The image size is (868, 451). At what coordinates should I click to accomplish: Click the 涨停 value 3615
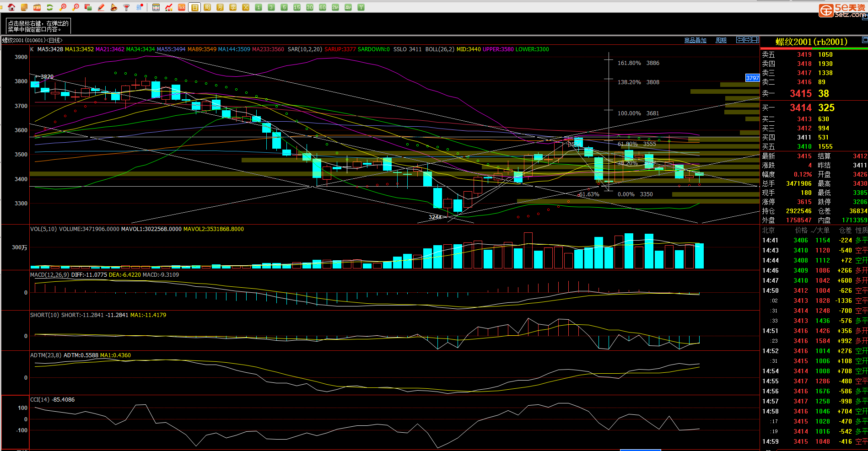[804, 202]
